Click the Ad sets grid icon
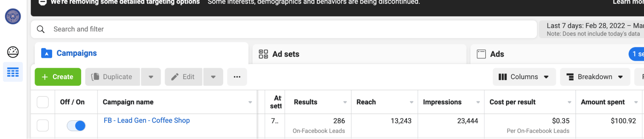The height and width of the screenshot is (139, 644). [x=263, y=54]
